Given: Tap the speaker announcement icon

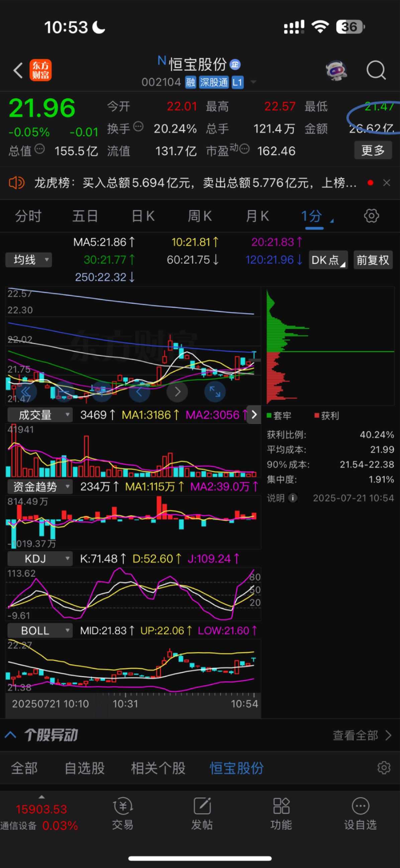Looking at the screenshot, I should 16,183.
